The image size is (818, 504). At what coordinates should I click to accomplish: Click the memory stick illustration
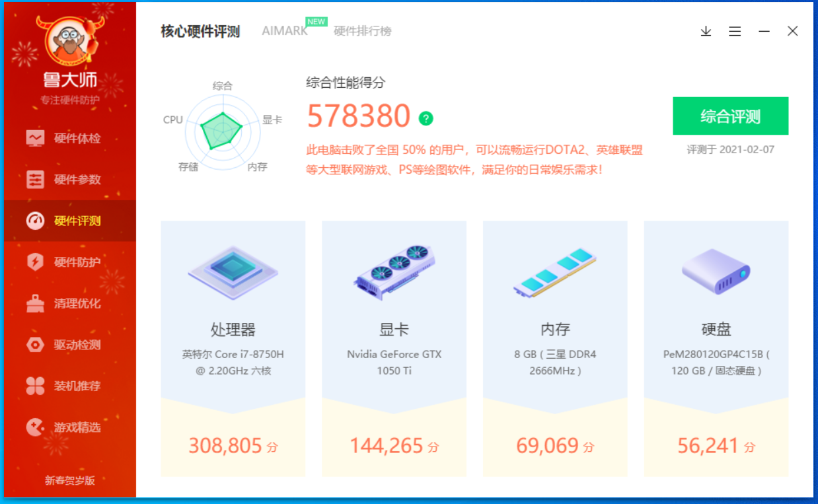tap(555, 273)
